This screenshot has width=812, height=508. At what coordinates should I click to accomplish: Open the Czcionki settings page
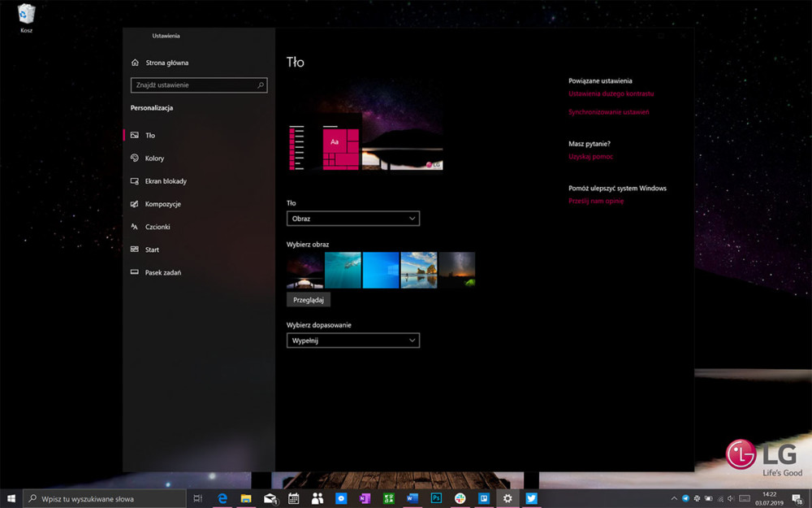(156, 226)
